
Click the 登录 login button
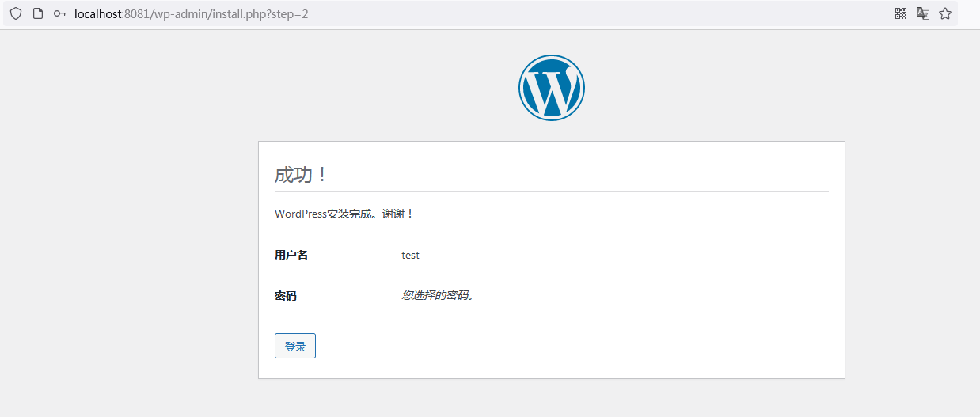[295, 346]
